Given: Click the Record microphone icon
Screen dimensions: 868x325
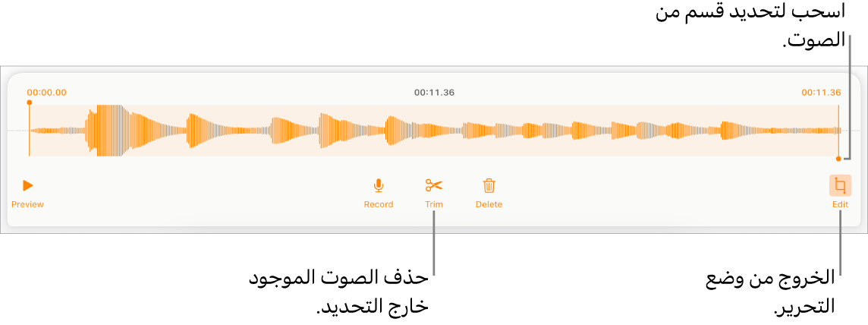Looking at the screenshot, I should coord(378,186).
